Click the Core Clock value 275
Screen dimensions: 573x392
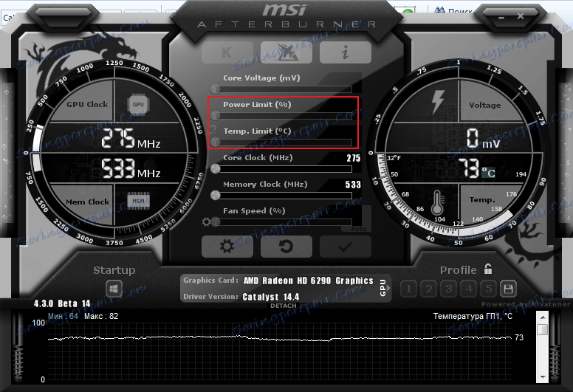(354, 158)
